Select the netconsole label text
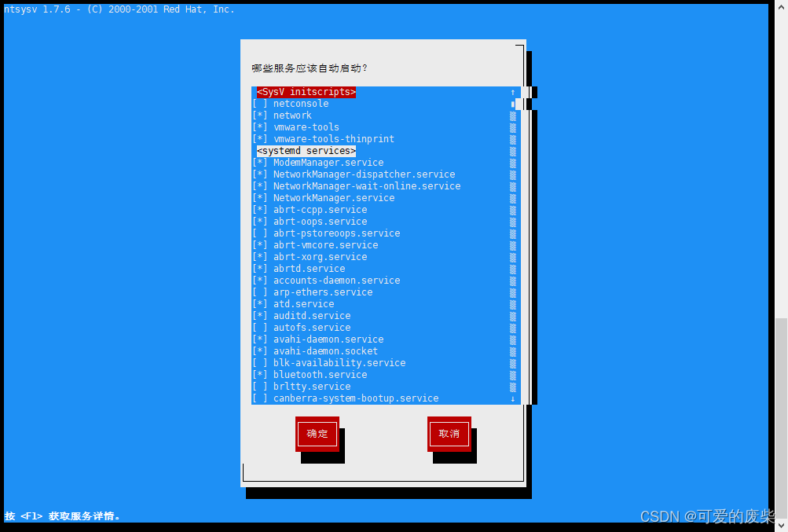Image resolution: width=788 pixels, height=532 pixels. 301,104
